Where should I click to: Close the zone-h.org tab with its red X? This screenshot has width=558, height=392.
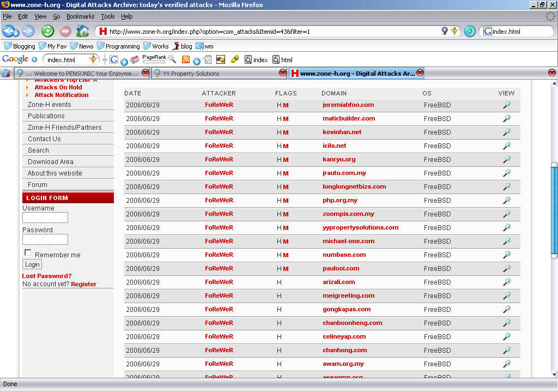click(420, 73)
